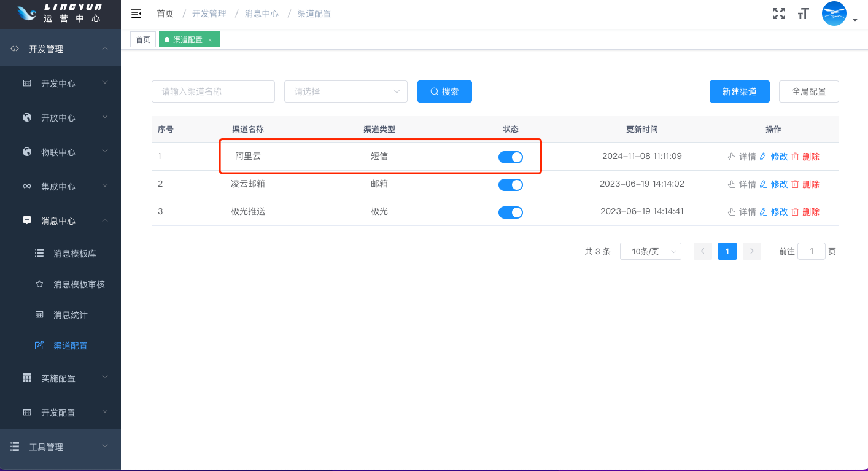
Task: Click 删除 for the 极光推送 row
Action: pyautogui.click(x=805, y=212)
